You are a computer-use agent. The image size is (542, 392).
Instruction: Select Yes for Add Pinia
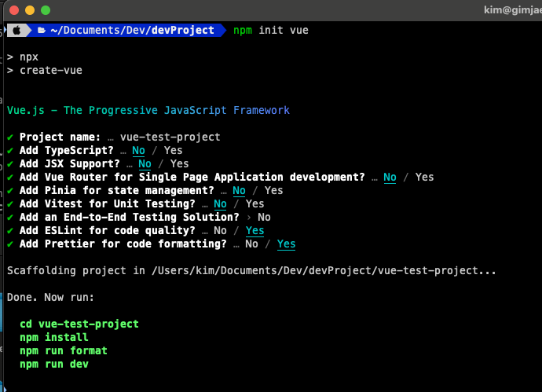click(x=274, y=191)
